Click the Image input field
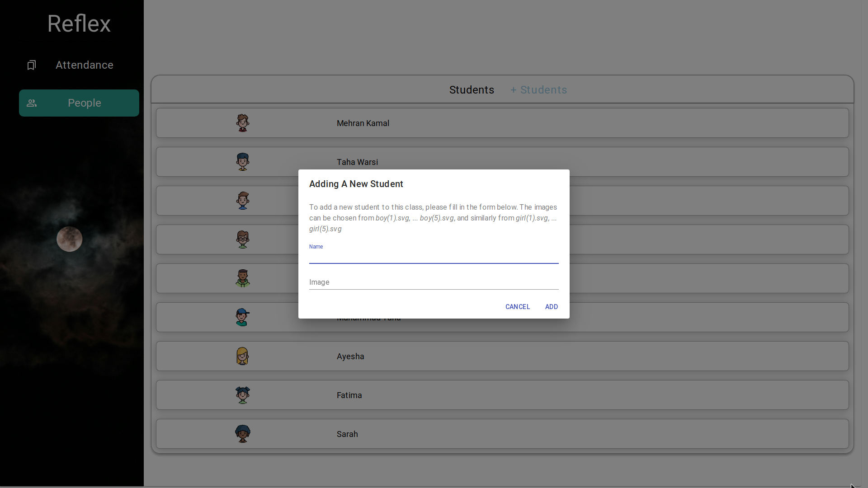The image size is (868, 488). click(x=434, y=282)
